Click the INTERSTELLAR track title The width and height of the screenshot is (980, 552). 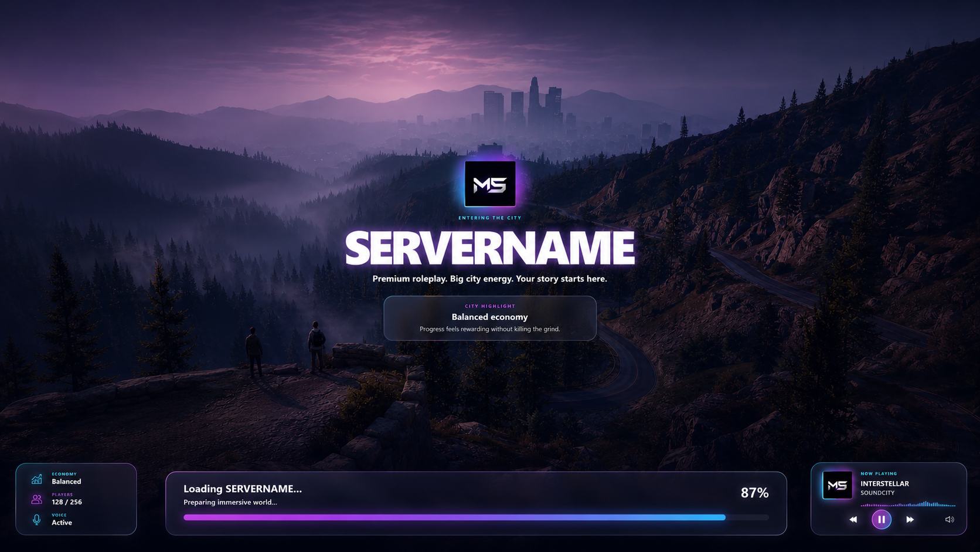click(x=884, y=484)
